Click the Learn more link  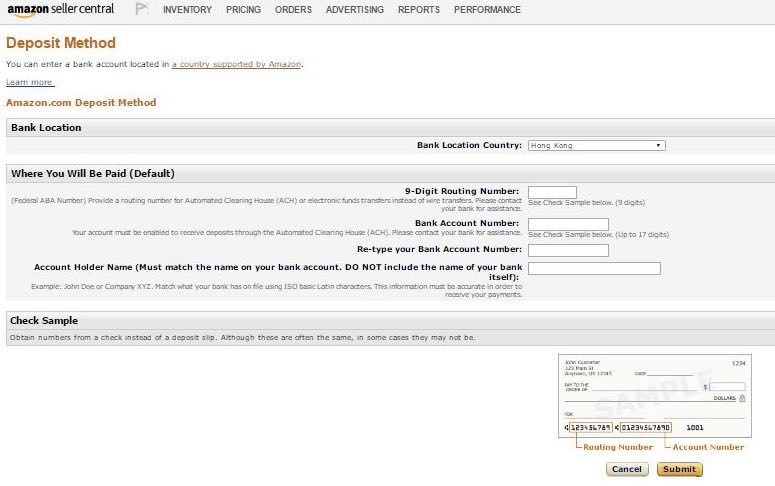point(29,82)
